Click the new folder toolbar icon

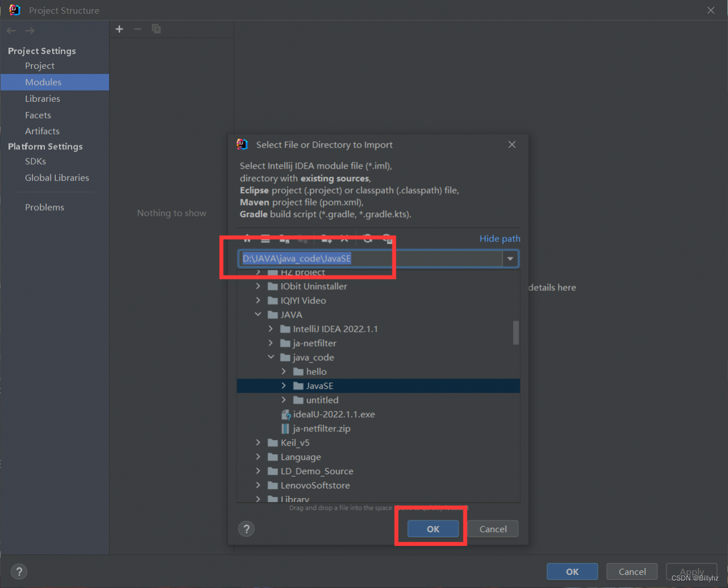(326, 239)
